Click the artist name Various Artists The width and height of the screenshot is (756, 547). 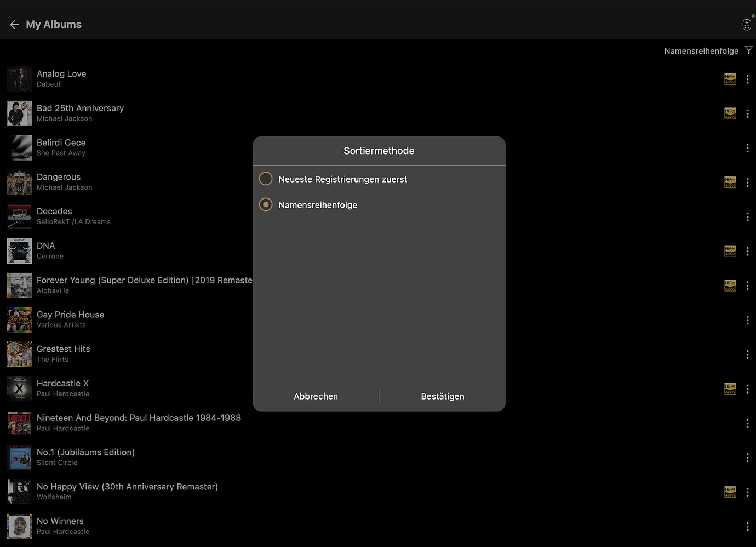pos(61,325)
